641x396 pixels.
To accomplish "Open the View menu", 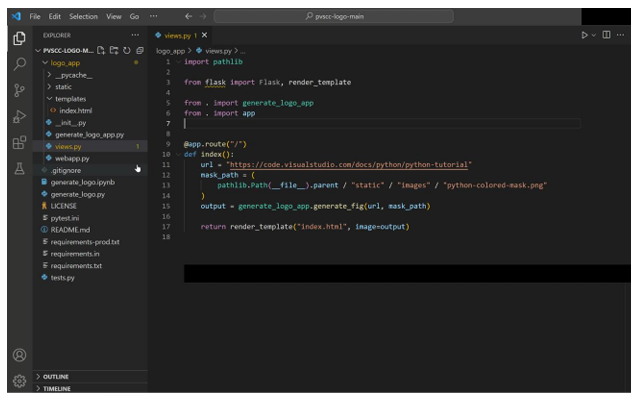I will coord(114,16).
